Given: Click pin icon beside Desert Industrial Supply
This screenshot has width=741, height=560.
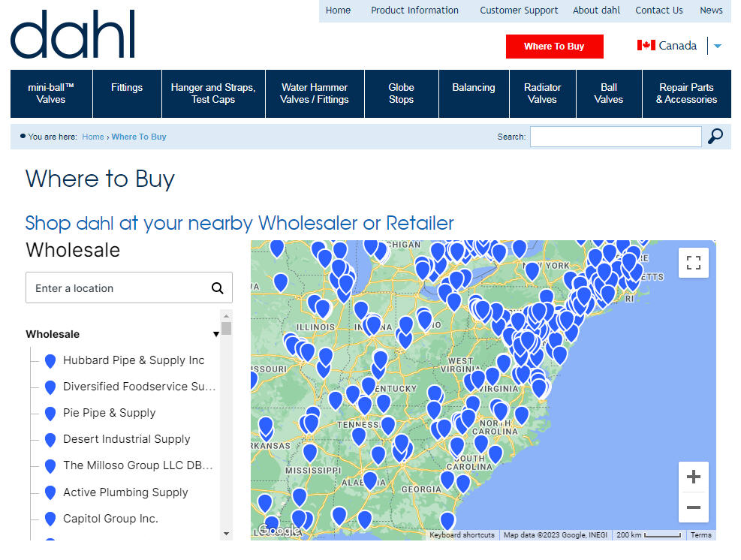Looking at the screenshot, I should coord(50,439).
